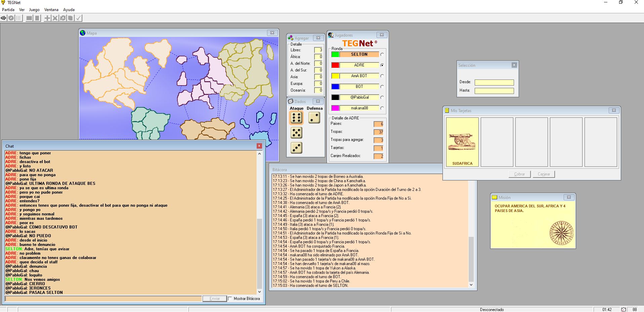Select the AmA BOT radio button
This screenshot has height=312, width=644.
pos(382,76)
